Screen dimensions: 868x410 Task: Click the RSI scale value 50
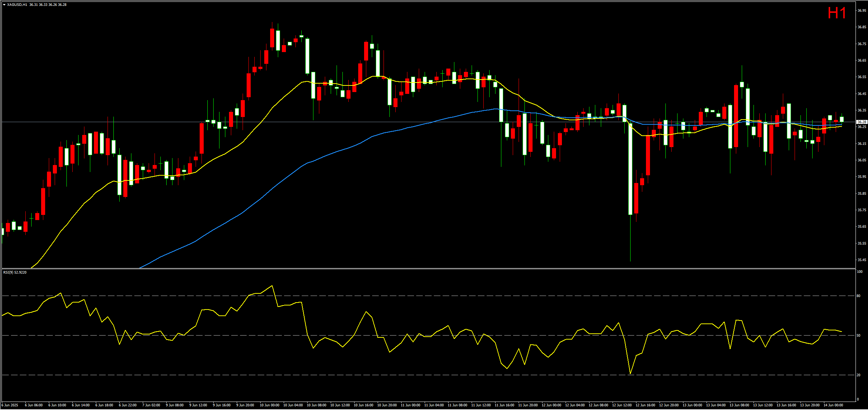(858, 336)
